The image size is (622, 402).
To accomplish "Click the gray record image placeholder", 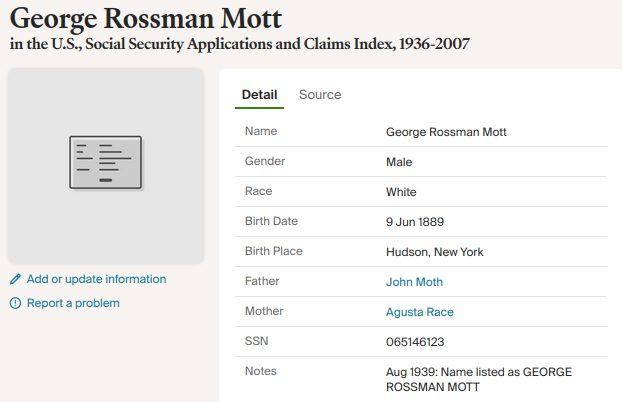I will 105,230.
